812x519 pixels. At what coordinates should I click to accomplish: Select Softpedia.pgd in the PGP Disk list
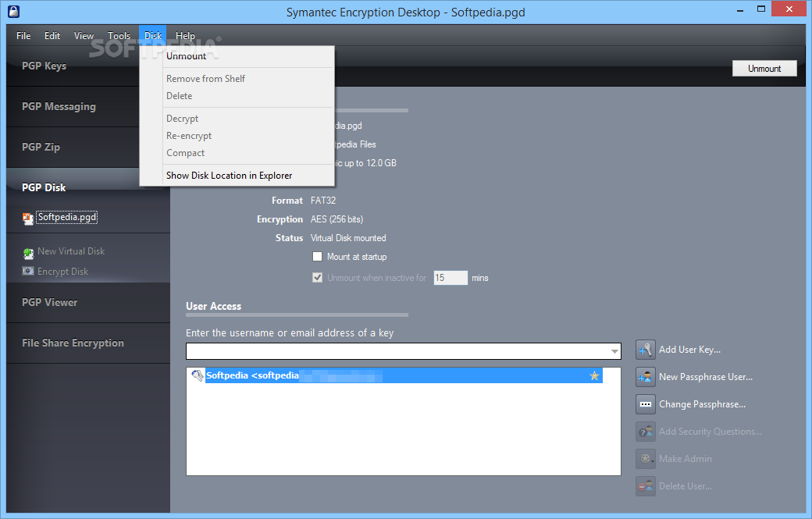67,217
